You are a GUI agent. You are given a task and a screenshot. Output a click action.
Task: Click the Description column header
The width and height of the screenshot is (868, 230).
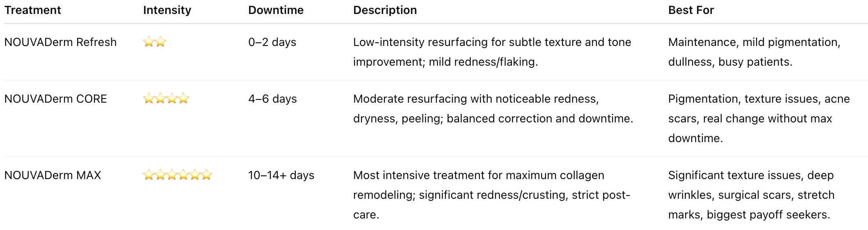[385, 10]
